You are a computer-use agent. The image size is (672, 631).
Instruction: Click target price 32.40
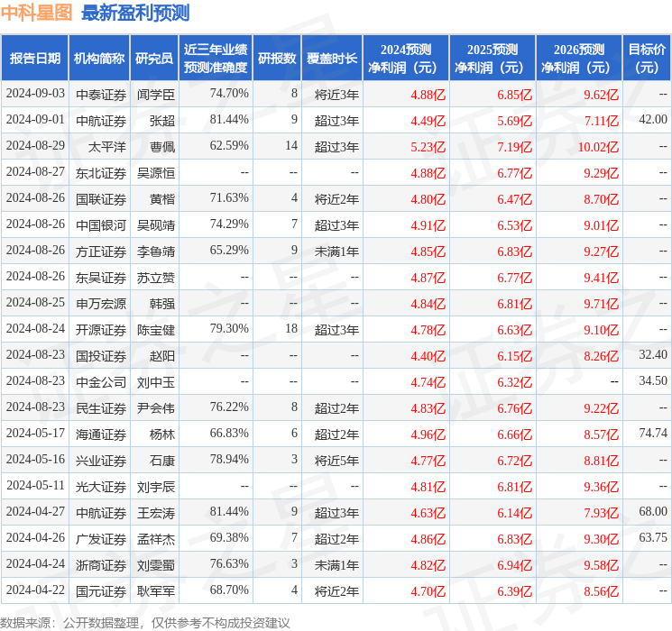(653, 354)
